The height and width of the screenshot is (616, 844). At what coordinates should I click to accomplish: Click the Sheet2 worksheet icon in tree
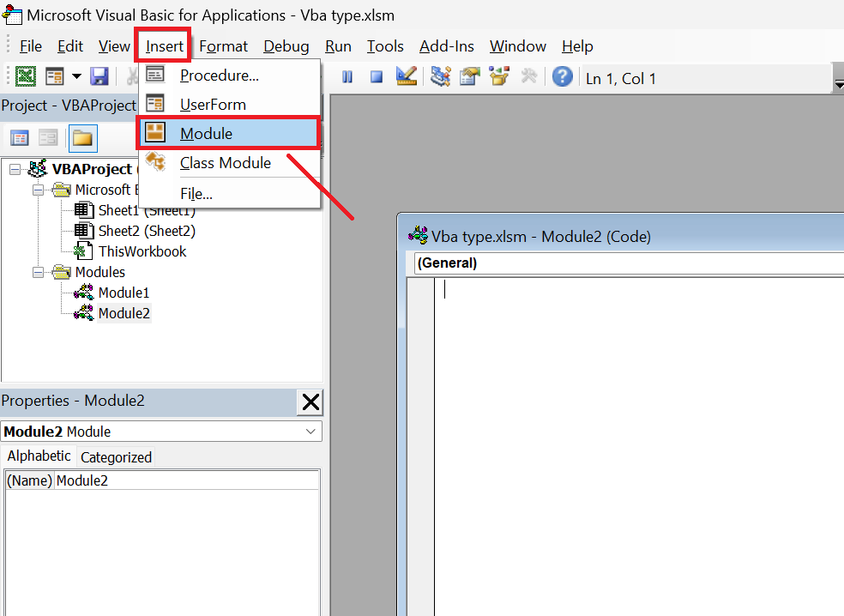(83, 231)
